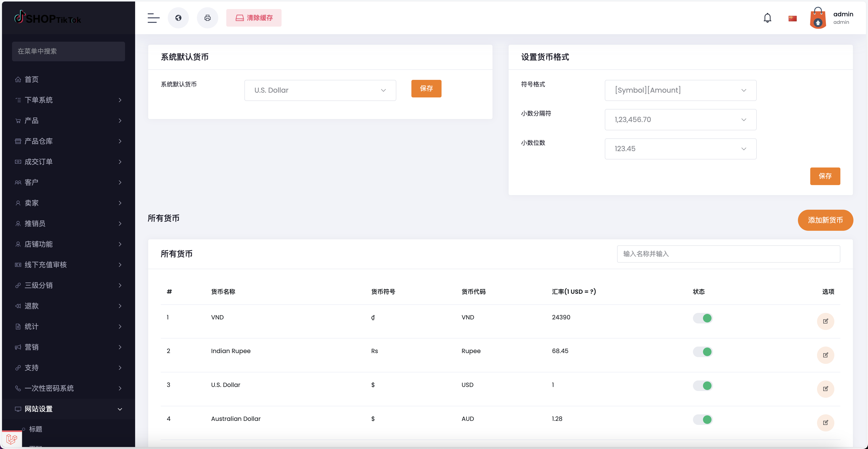Click the 清除缓存 button
Viewport: 868px width, 449px height.
254,18
